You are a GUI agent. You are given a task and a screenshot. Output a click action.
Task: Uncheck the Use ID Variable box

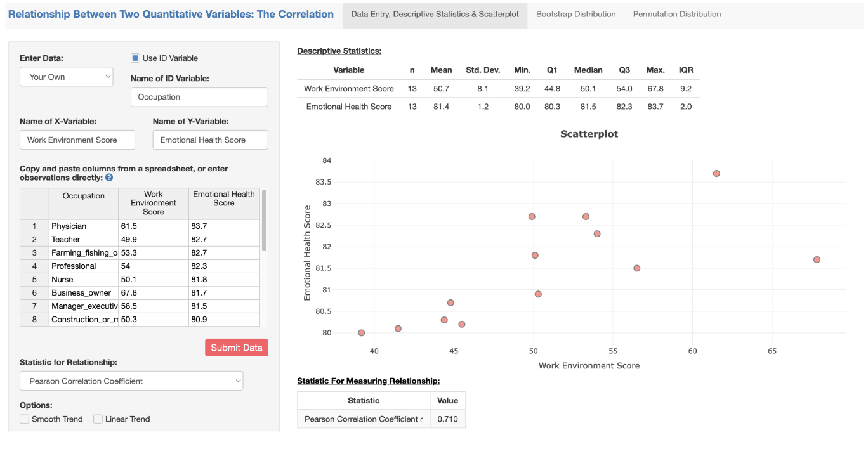click(x=135, y=58)
